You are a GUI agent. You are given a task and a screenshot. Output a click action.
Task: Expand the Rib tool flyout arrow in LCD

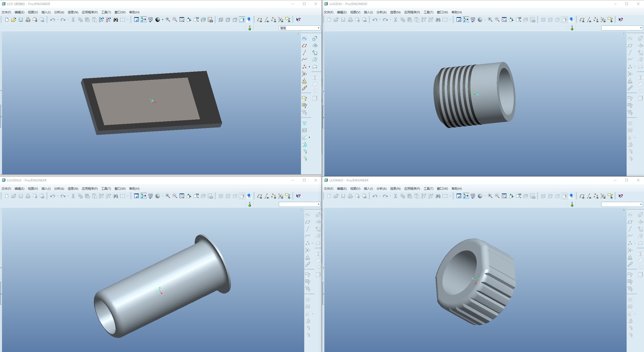pos(310,137)
